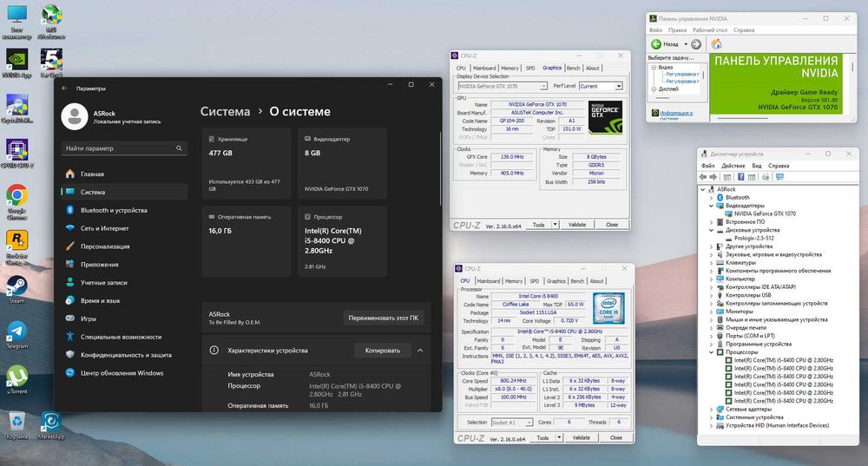Click the forward arrow in the NVIDIA panel toolbar

click(x=696, y=44)
